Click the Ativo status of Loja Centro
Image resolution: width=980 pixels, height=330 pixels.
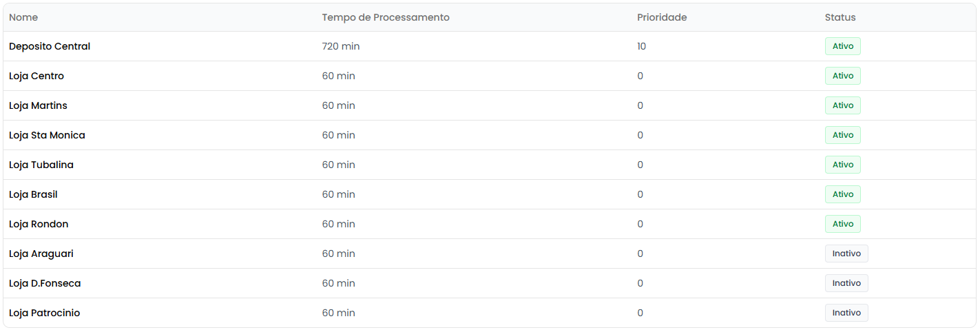(842, 76)
